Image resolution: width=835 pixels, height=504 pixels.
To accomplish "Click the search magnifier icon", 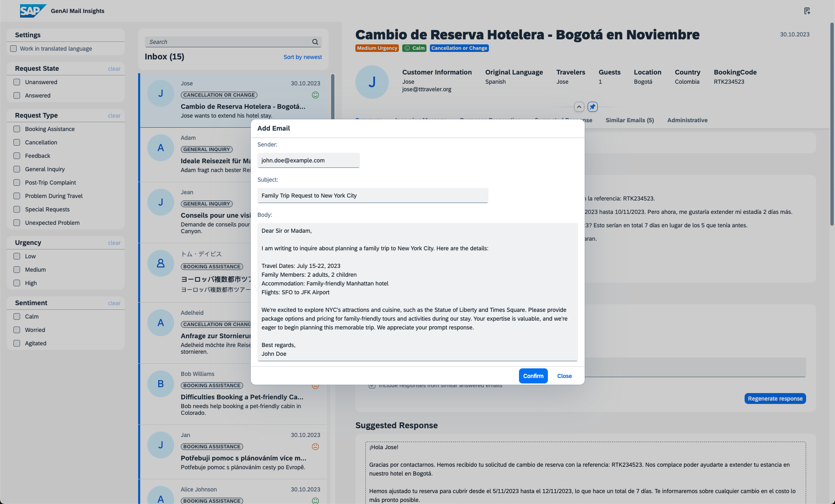I will [x=315, y=42].
